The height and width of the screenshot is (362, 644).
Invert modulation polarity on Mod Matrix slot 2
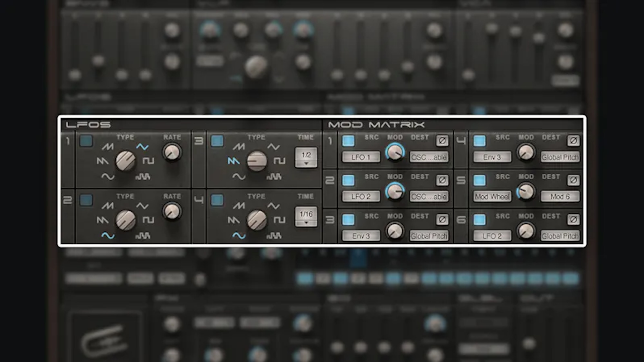click(x=442, y=180)
